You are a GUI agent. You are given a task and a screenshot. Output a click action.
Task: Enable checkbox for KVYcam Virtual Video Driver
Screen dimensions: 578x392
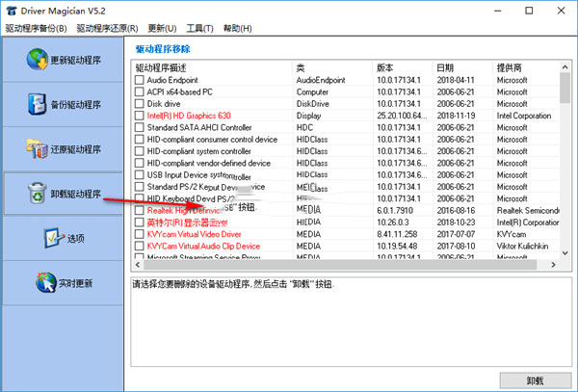coord(140,234)
